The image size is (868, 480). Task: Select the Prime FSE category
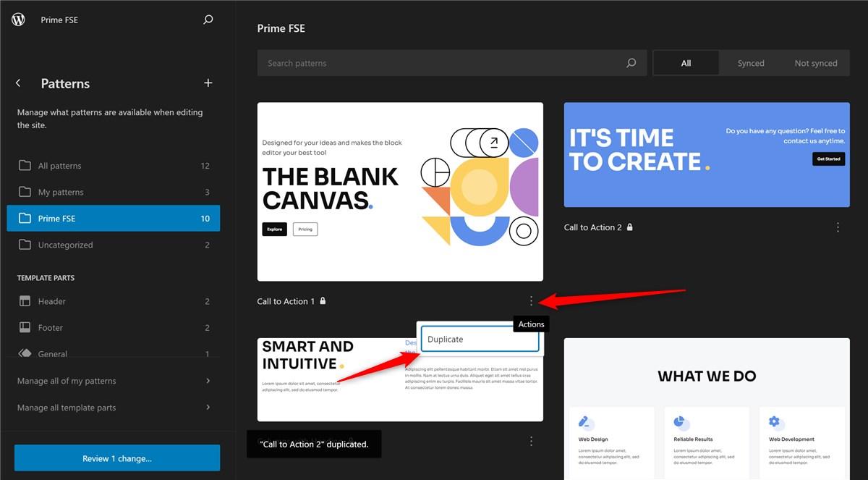tap(114, 218)
